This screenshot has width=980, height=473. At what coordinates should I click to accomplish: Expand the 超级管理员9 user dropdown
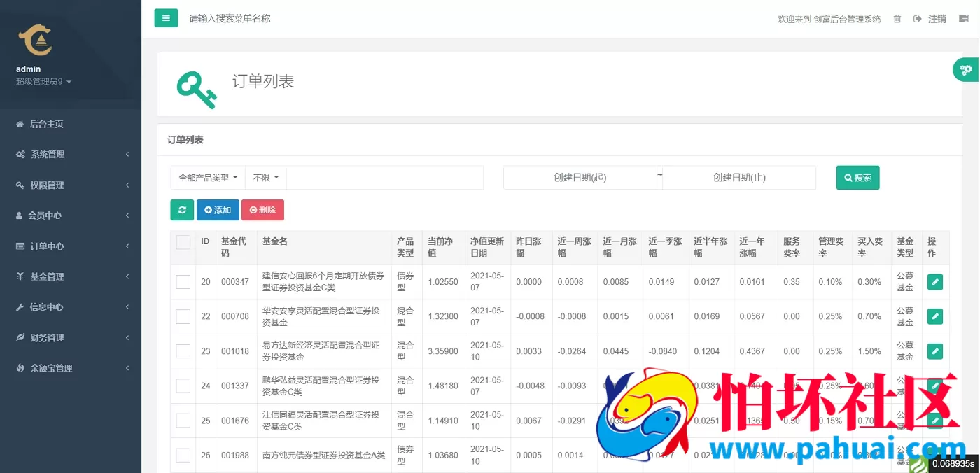click(43, 82)
